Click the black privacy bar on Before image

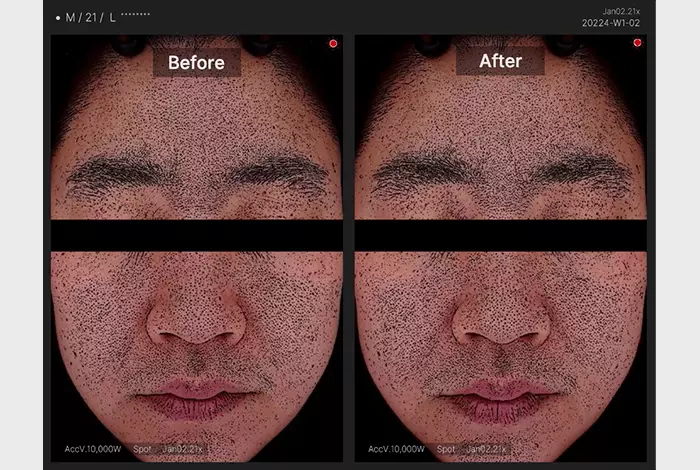coord(196,235)
